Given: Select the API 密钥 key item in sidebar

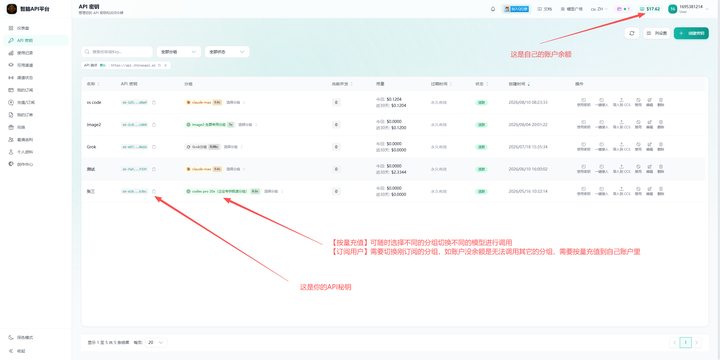Looking at the screenshot, I should tap(35, 40).
